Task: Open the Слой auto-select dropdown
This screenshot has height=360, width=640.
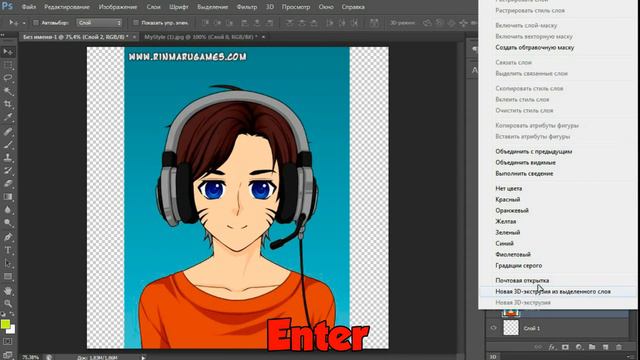Action: pos(99,23)
